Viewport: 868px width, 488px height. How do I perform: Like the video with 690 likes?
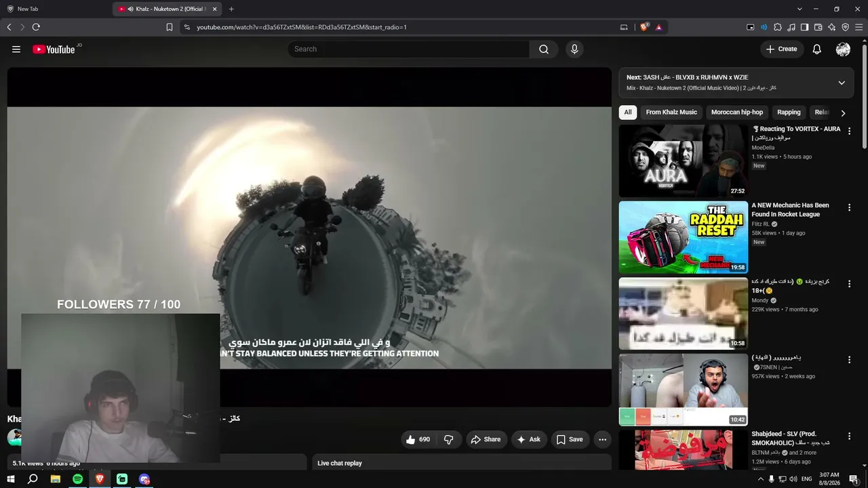[418, 439]
